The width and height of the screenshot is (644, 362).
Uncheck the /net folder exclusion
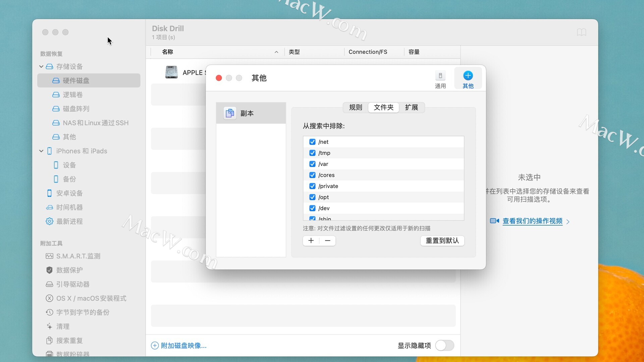coord(312,142)
